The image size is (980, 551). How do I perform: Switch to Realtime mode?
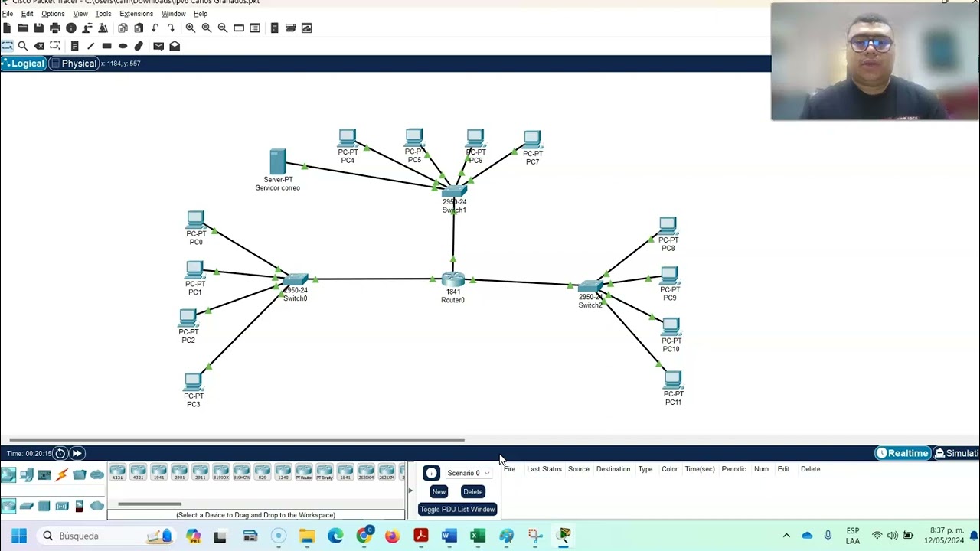(x=903, y=454)
